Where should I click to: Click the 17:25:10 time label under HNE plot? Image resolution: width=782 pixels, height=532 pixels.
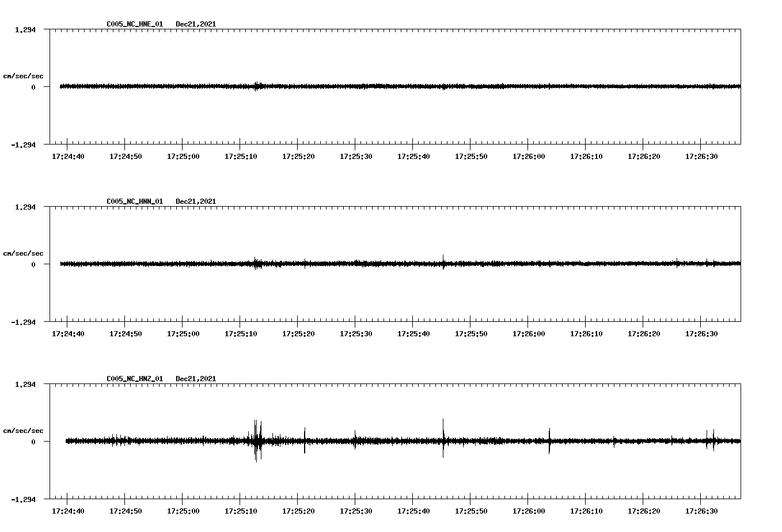point(241,157)
